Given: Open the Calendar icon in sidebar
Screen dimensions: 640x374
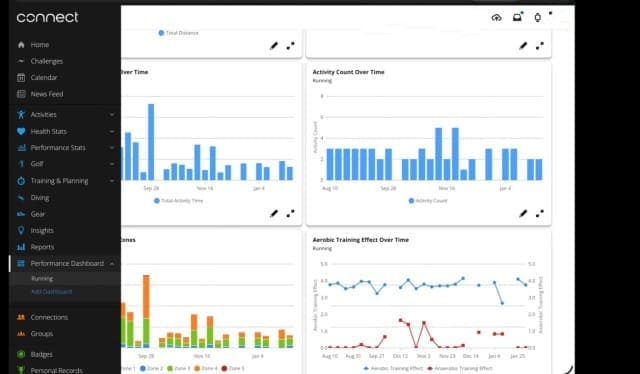Looking at the screenshot, I should point(21,78).
